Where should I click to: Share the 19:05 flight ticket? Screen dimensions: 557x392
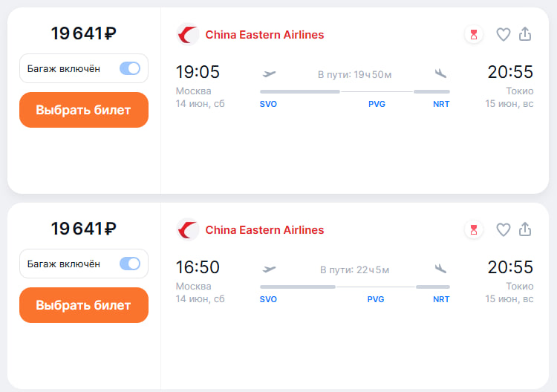525,34
